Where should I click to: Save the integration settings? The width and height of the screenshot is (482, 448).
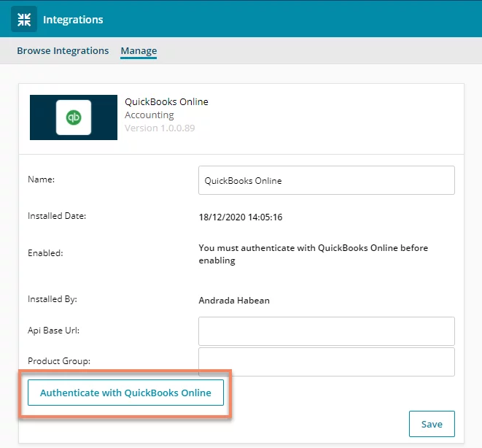point(432,424)
